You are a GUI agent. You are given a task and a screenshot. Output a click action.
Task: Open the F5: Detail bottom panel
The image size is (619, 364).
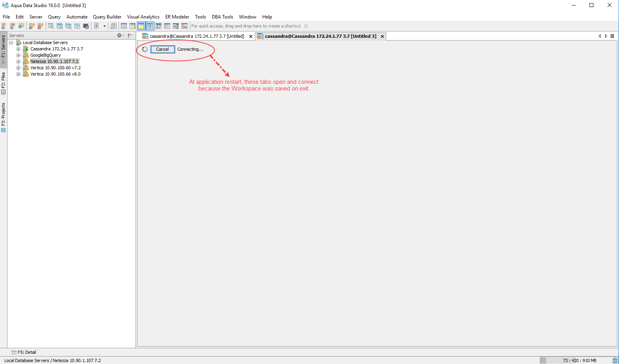click(x=24, y=352)
